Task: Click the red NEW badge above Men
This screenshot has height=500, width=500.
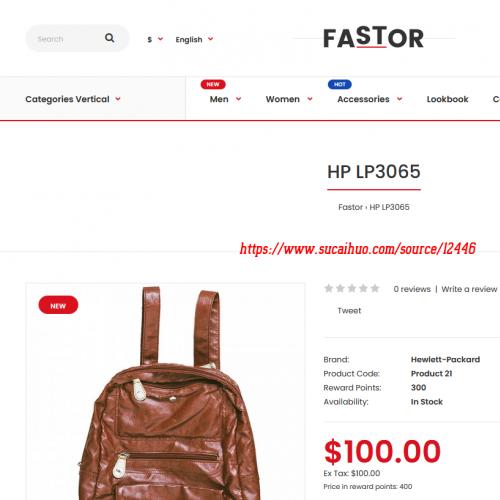Action: tap(213, 84)
